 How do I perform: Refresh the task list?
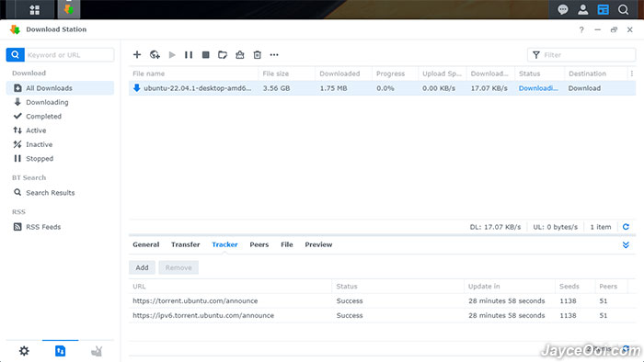click(x=626, y=227)
